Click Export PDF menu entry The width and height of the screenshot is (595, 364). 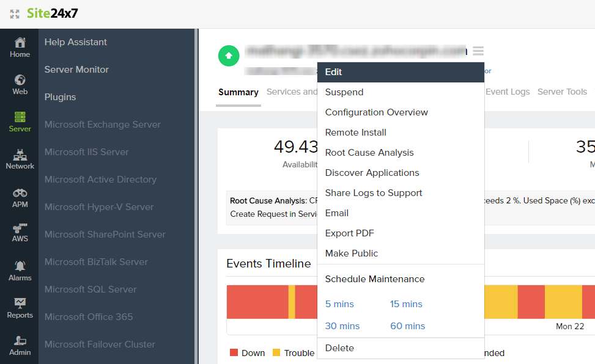click(349, 233)
